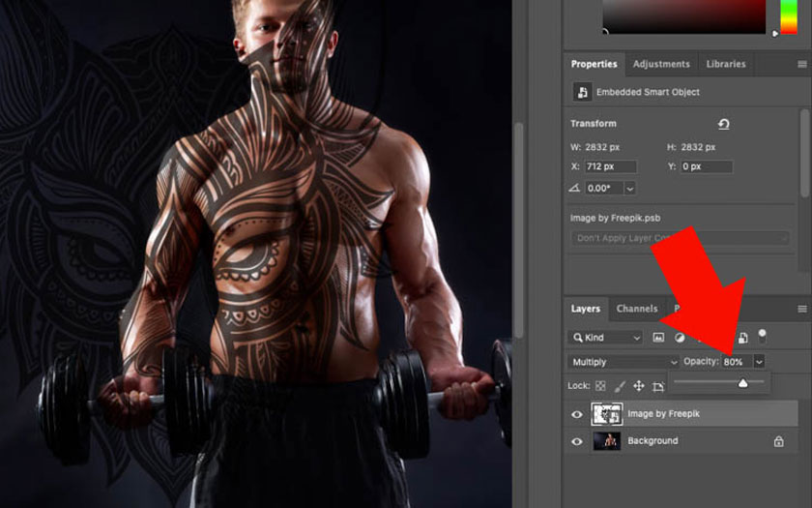Click the lock transparent pixels icon
812x508 pixels.
click(x=600, y=386)
